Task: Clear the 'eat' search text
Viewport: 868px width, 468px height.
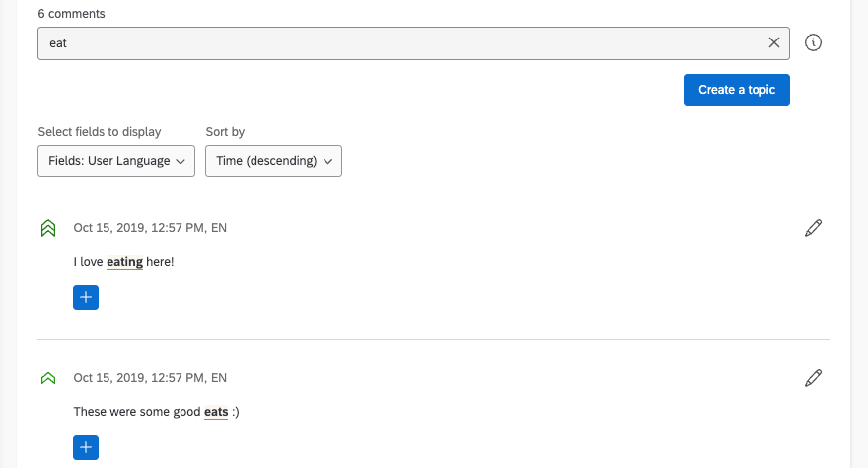Action: 774,43
